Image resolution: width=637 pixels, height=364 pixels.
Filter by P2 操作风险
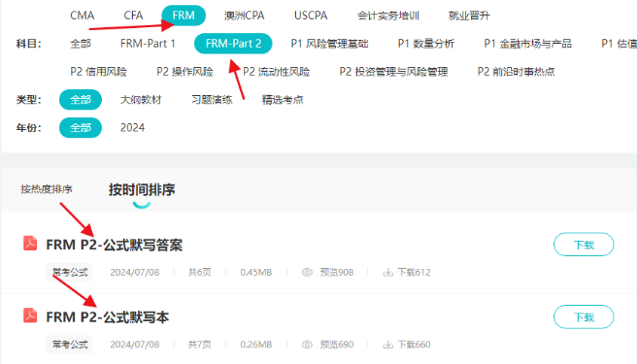(184, 72)
